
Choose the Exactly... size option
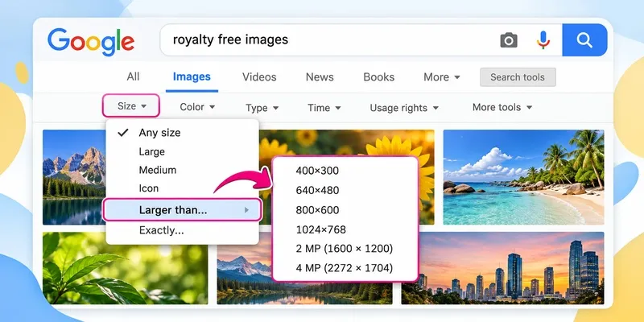[x=183, y=230]
